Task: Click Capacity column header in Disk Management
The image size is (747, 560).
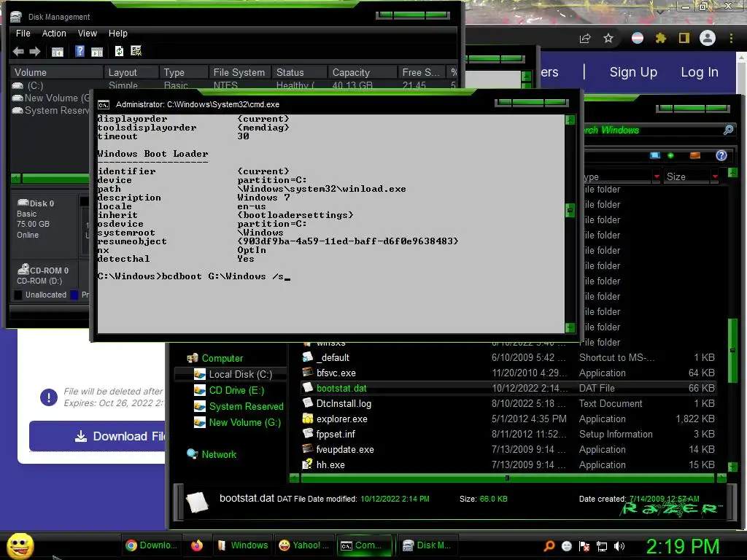Action: [x=362, y=72]
